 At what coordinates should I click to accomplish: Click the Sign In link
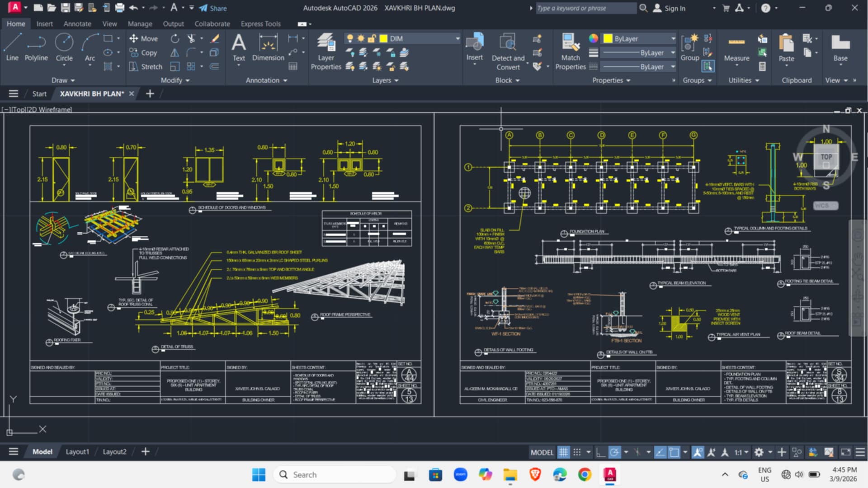pos(670,8)
